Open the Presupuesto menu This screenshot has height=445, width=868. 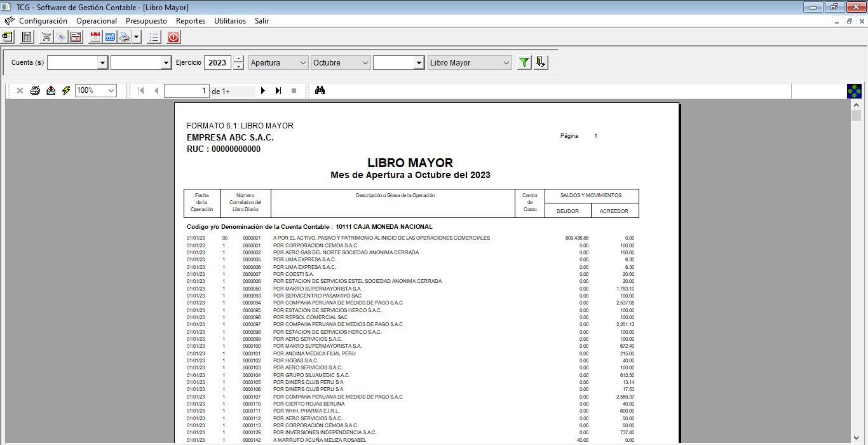(146, 21)
